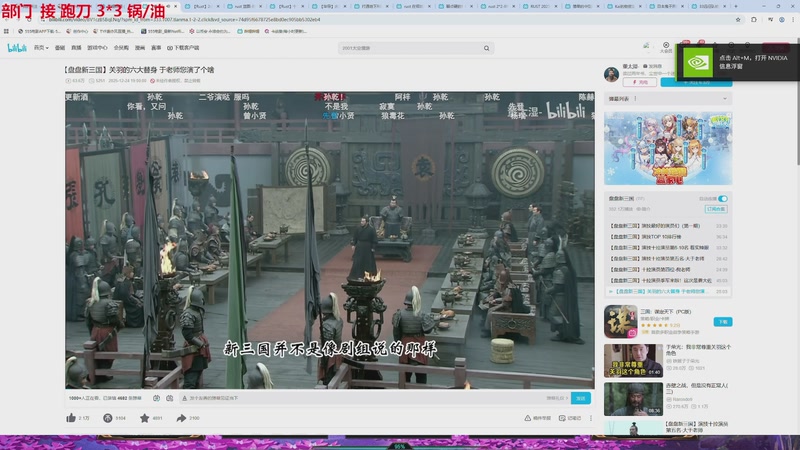Screen dimensions: 800x450
Task: Open the 漫画 navigation item
Action: coord(140,47)
